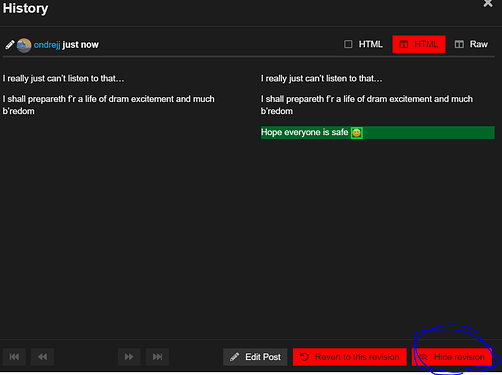Image resolution: width=502 pixels, height=375 pixels.
Task: Click the added text 'Hope everyone is safe'
Action: point(304,132)
